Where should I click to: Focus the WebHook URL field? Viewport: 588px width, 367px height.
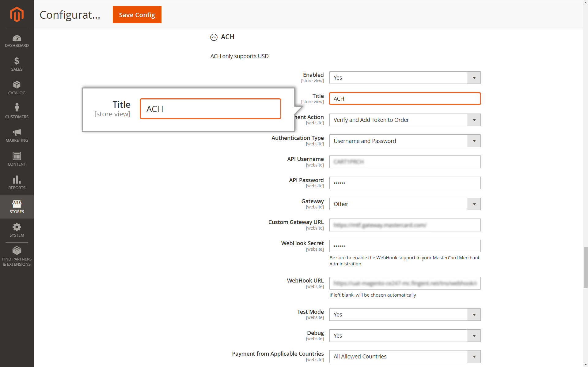(405, 283)
